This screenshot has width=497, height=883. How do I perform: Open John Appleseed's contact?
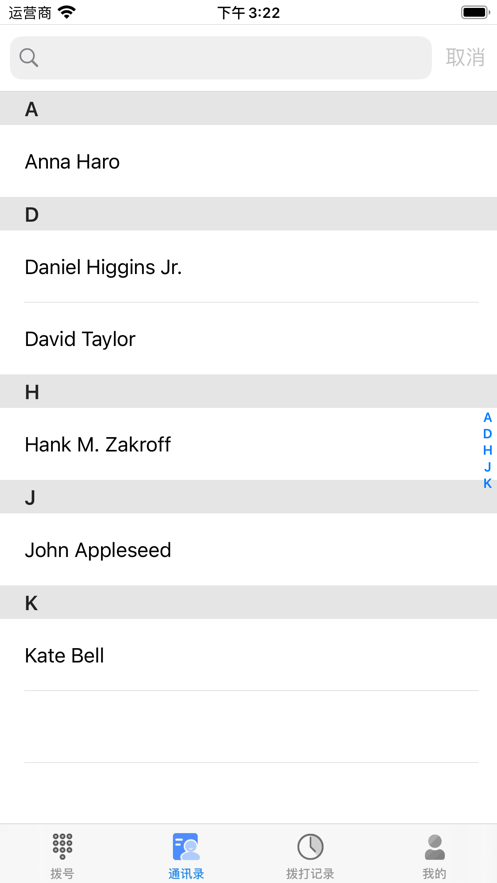pyautogui.click(x=248, y=550)
